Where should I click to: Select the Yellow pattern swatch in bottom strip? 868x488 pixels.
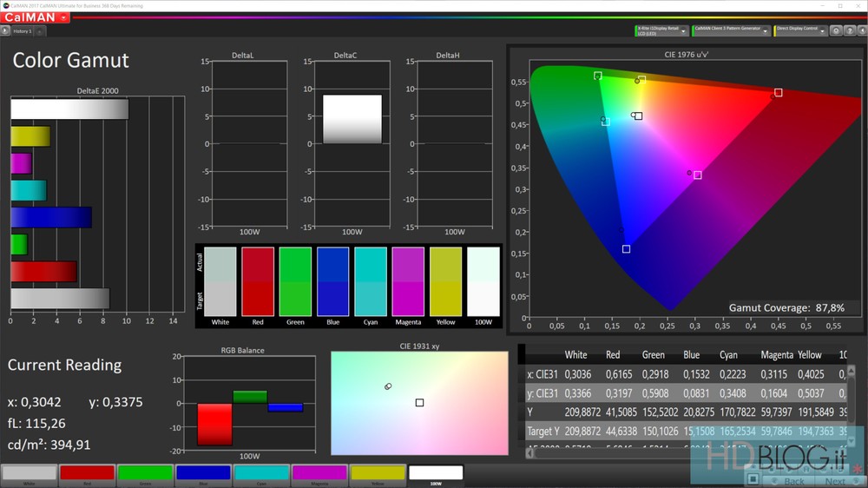click(x=378, y=474)
